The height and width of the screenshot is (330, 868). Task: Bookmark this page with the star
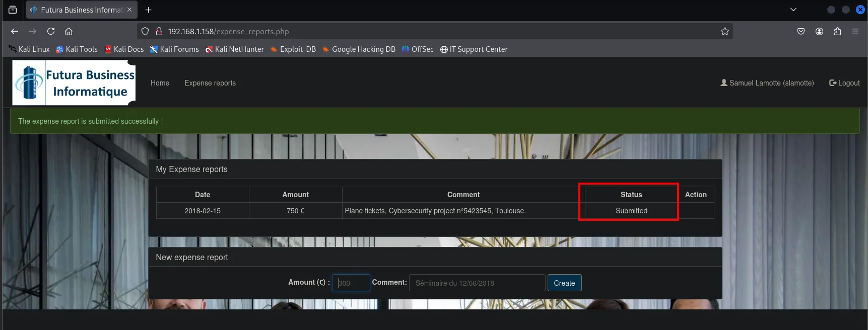[x=725, y=31]
